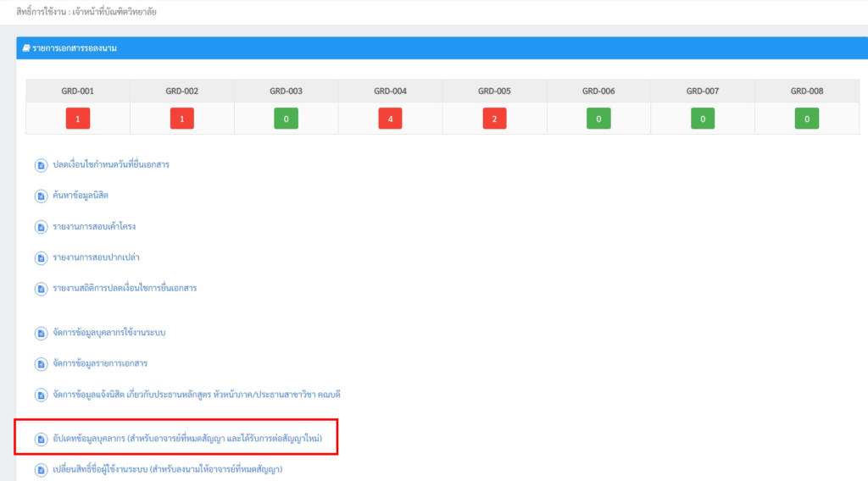Open the red GRD-001 count badge
Viewport: 868px width, 481px height.
click(x=77, y=119)
